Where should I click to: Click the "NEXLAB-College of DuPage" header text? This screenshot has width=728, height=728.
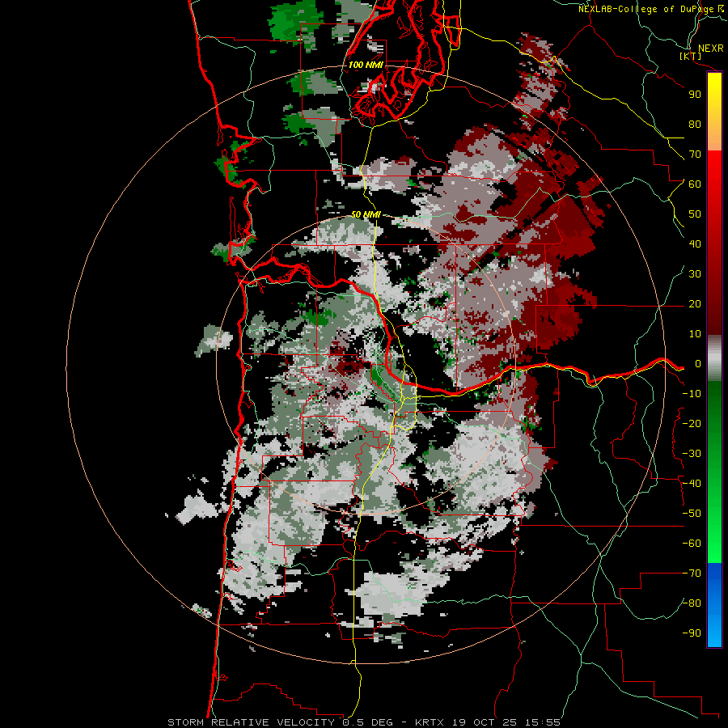point(647,9)
